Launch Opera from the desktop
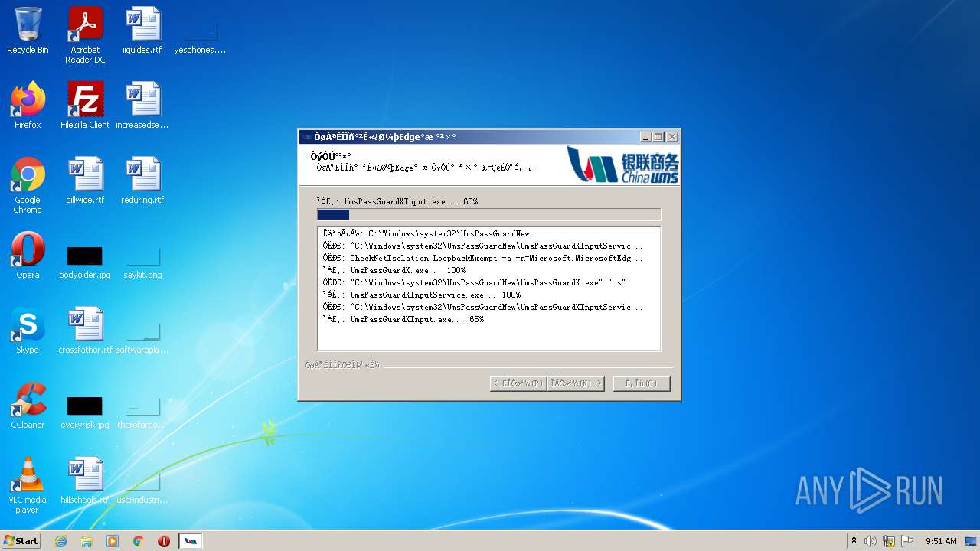980x551 pixels. (28, 256)
